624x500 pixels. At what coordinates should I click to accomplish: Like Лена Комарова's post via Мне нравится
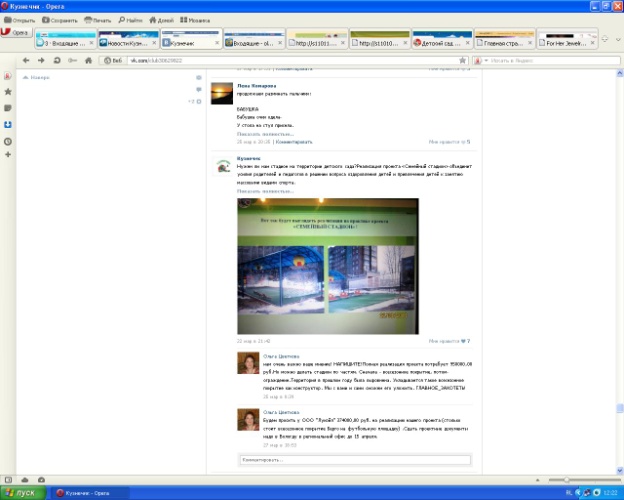click(x=449, y=142)
